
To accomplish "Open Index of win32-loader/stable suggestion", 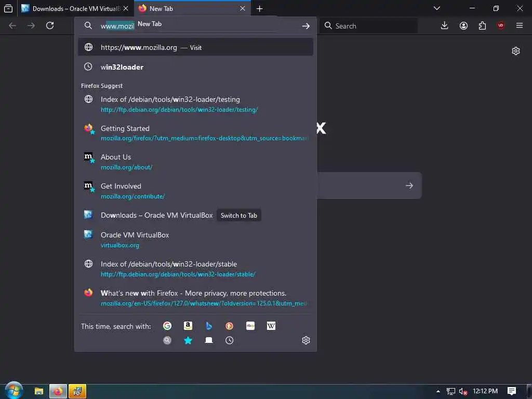I will tap(195, 269).
